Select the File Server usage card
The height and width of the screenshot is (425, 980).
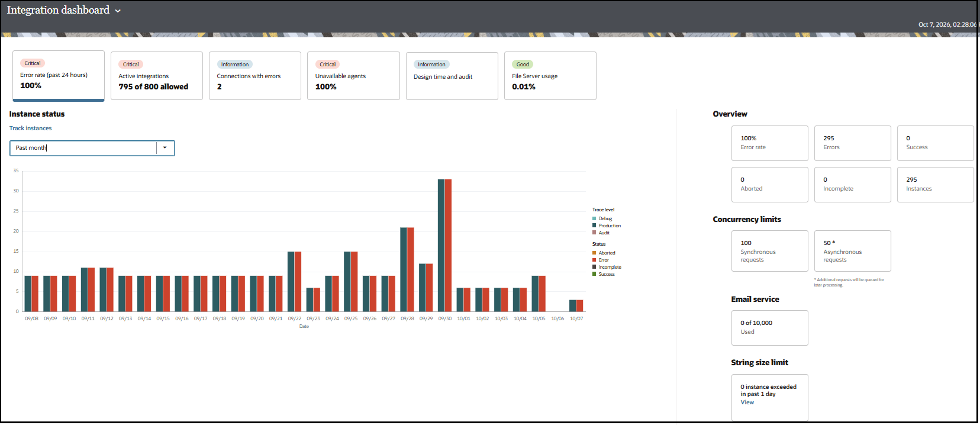click(x=550, y=76)
